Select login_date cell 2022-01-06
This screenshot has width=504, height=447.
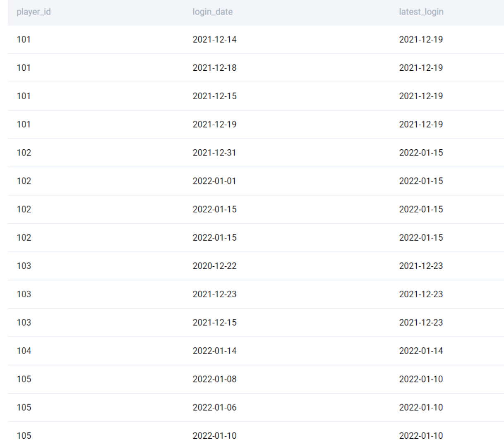[x=215, y=407]
